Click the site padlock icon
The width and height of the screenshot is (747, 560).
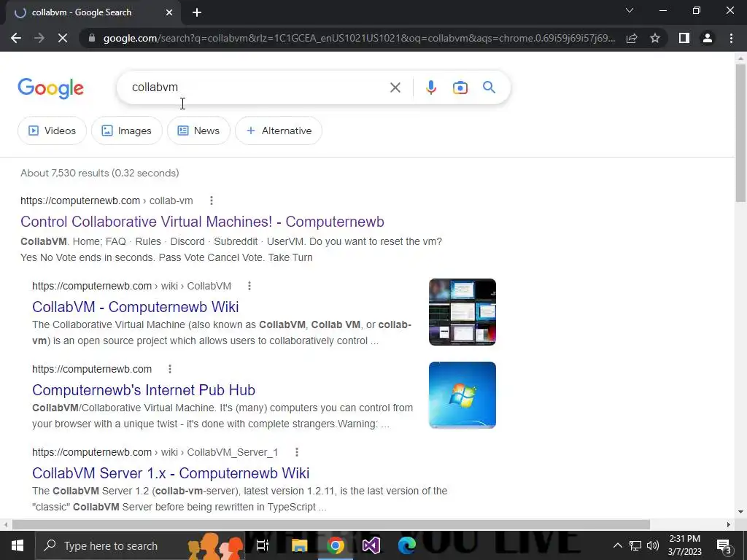(92, 38)
